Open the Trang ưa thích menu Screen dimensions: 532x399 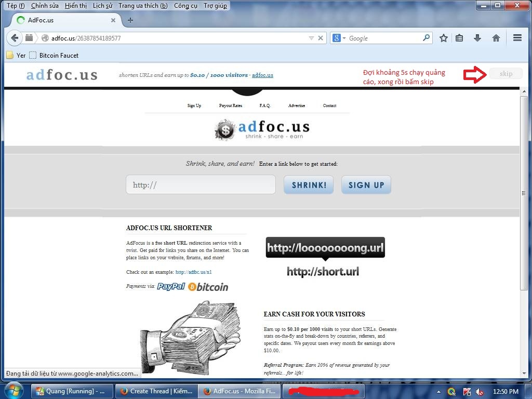143,5
